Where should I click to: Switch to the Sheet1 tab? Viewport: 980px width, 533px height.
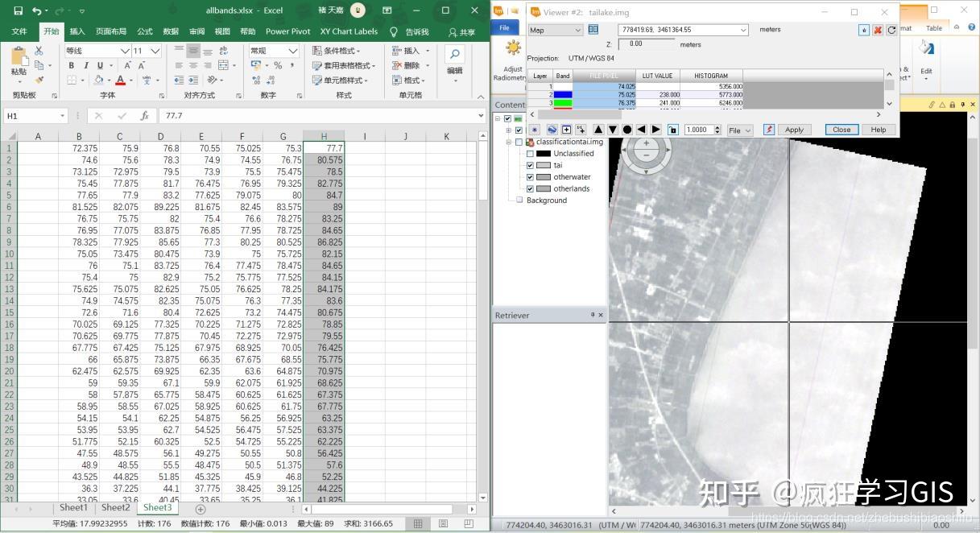[72, 507]
